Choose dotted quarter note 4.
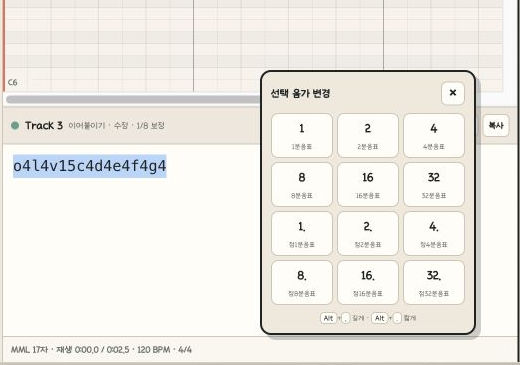This screenshot has width=520, height=365. (434, 233)
